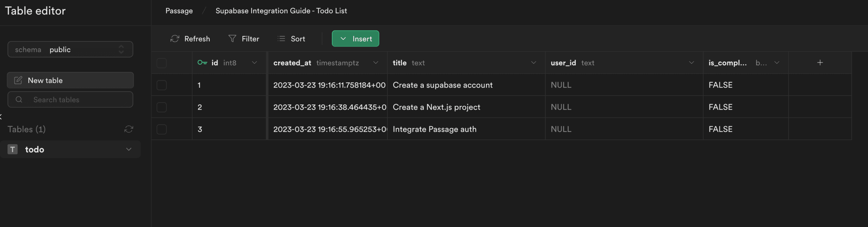Open the schema public dropdown
Viewport: 868px width, 227px height.
point(70,50)
